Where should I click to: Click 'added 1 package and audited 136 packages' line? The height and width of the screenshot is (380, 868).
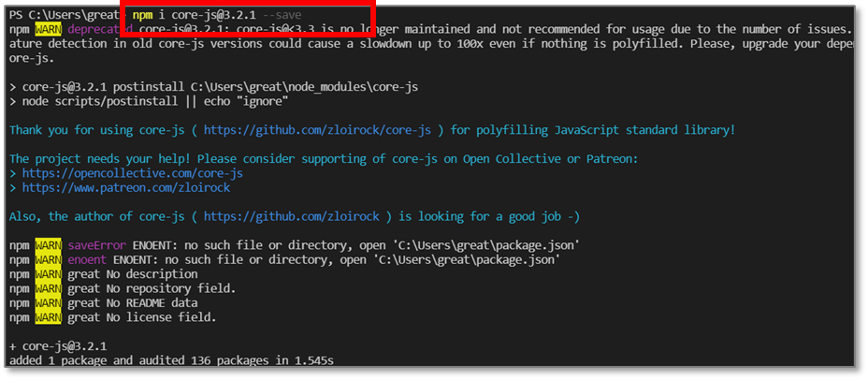tap(171, 360)
